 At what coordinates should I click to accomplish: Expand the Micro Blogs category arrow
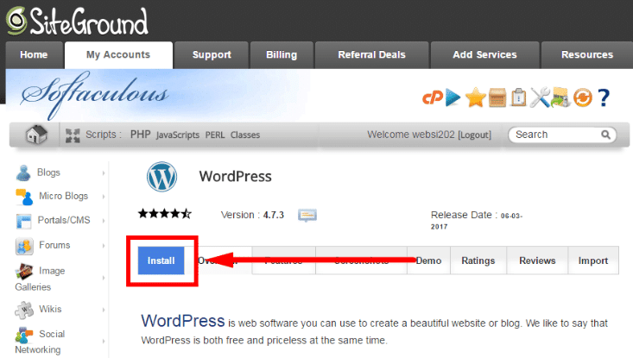click(x=104, y=197)
